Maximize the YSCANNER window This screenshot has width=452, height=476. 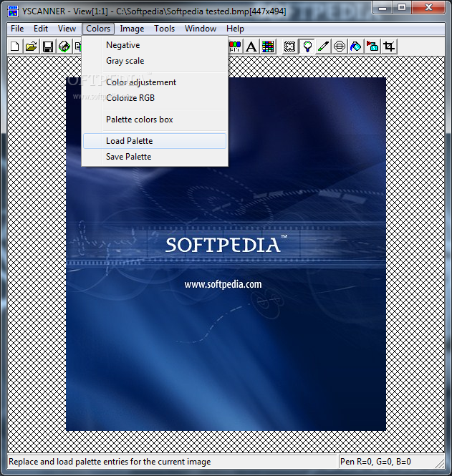pos(402,8)
